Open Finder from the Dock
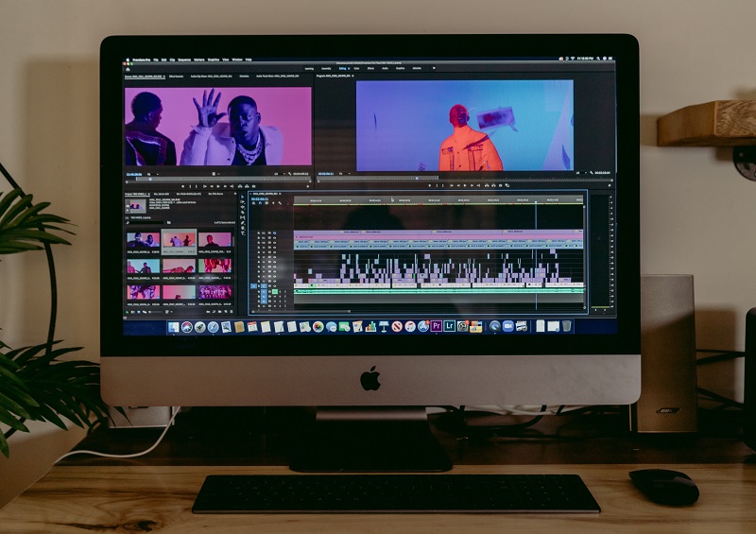756x534 pixels. point(174,327)
